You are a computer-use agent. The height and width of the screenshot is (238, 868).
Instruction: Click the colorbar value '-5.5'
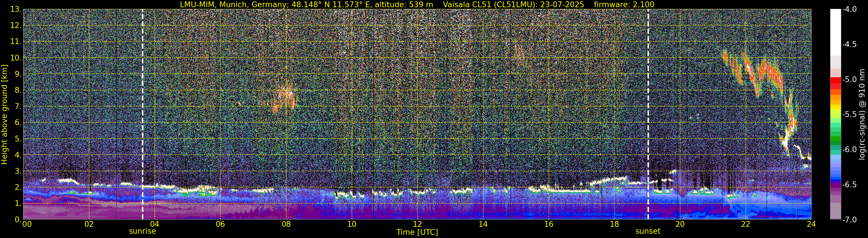tap(849, 115)
